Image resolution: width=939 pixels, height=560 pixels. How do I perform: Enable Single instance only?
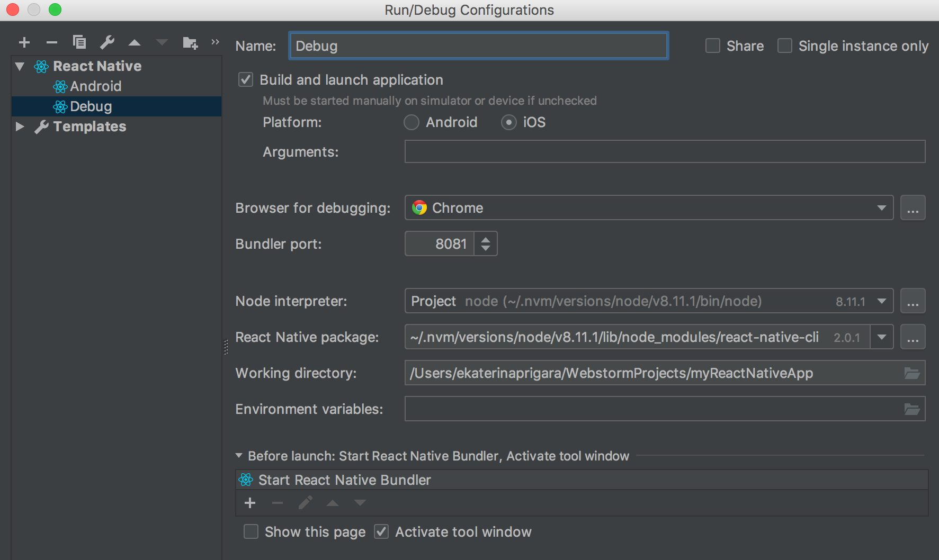click(x=785, y=46)
